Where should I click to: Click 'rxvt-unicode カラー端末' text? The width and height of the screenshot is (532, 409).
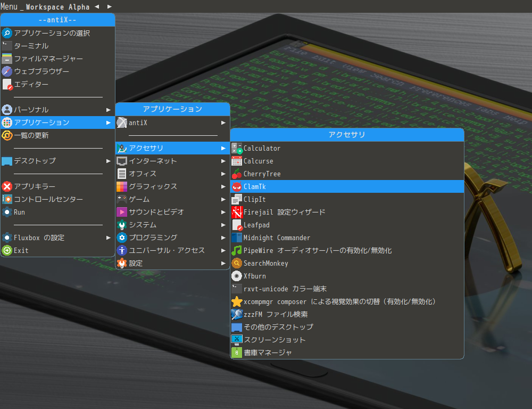coord(285,289)
